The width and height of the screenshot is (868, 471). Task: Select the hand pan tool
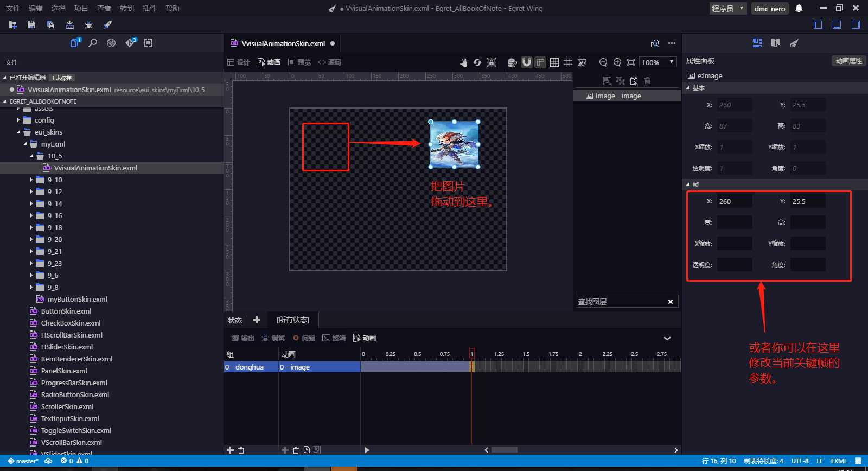463,62
